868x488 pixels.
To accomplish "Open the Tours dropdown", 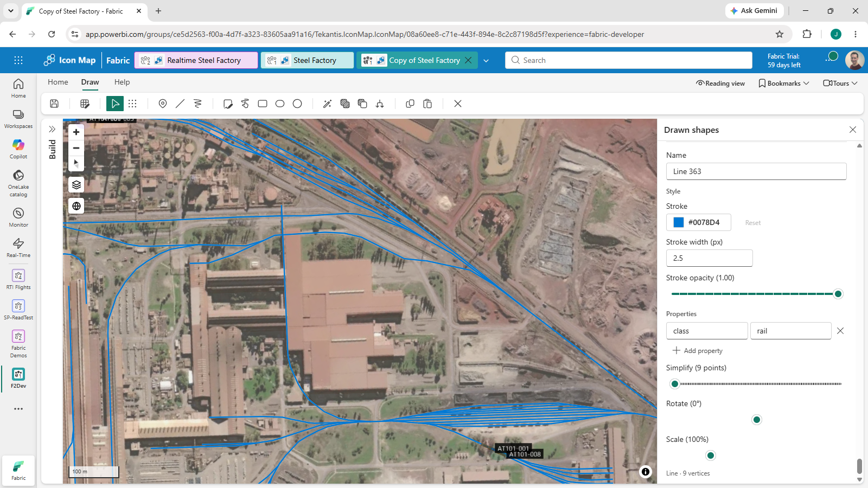I will 840,83.
